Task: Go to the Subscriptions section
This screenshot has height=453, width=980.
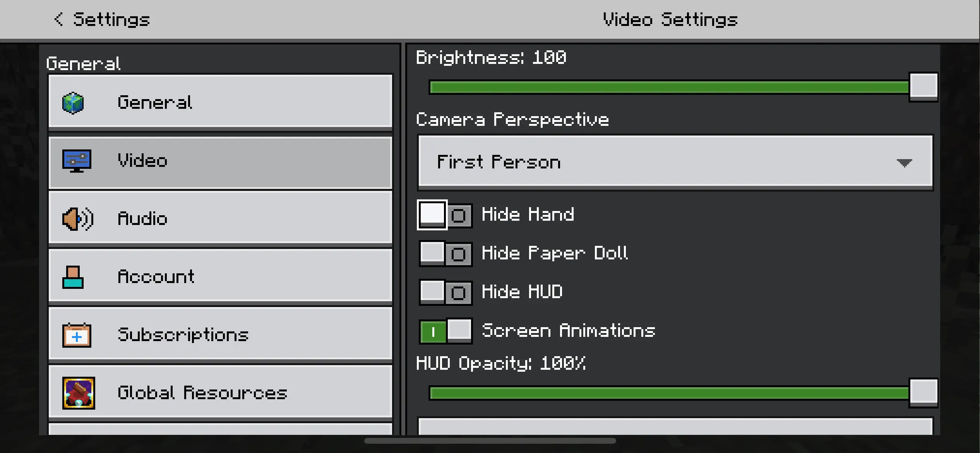Action: tap(221, 335)
